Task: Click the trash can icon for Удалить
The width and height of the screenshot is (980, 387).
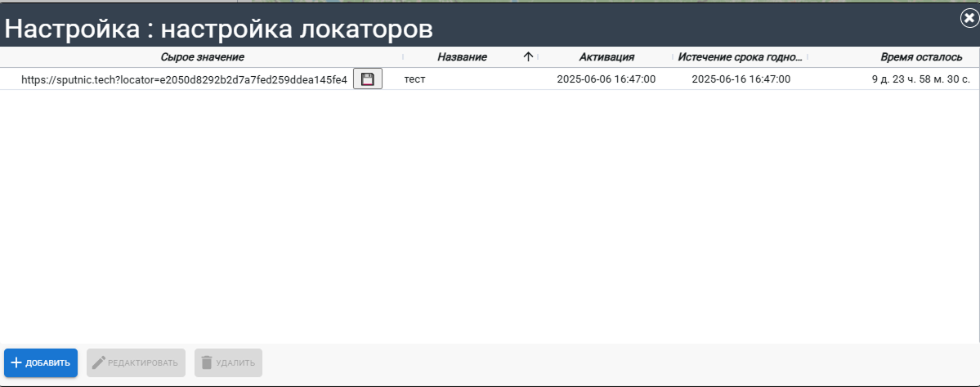Action: click(x=207, y=362)
